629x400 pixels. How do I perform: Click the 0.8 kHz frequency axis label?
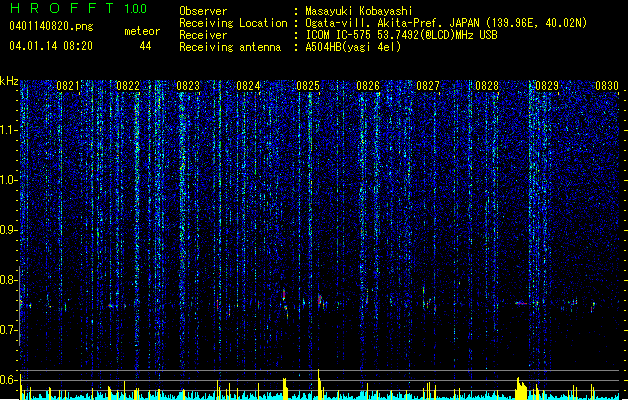[8, 280]
